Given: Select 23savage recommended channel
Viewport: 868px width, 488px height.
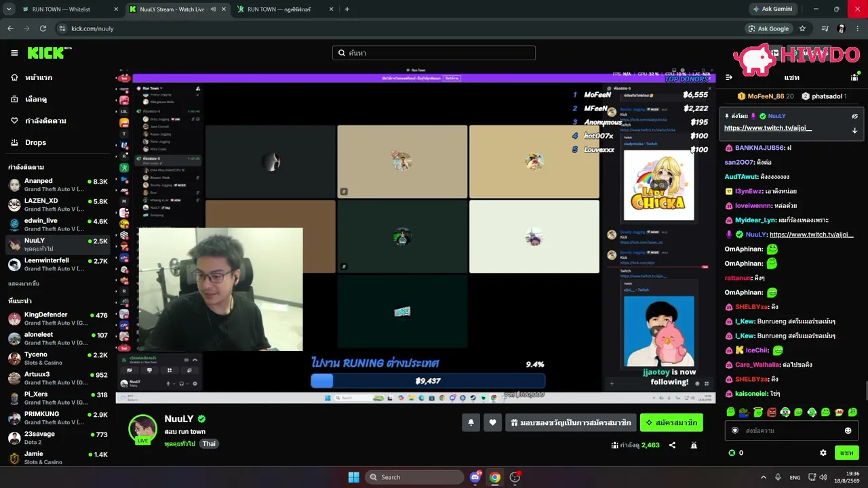Looking at the screenshot, I should (58, 438).
